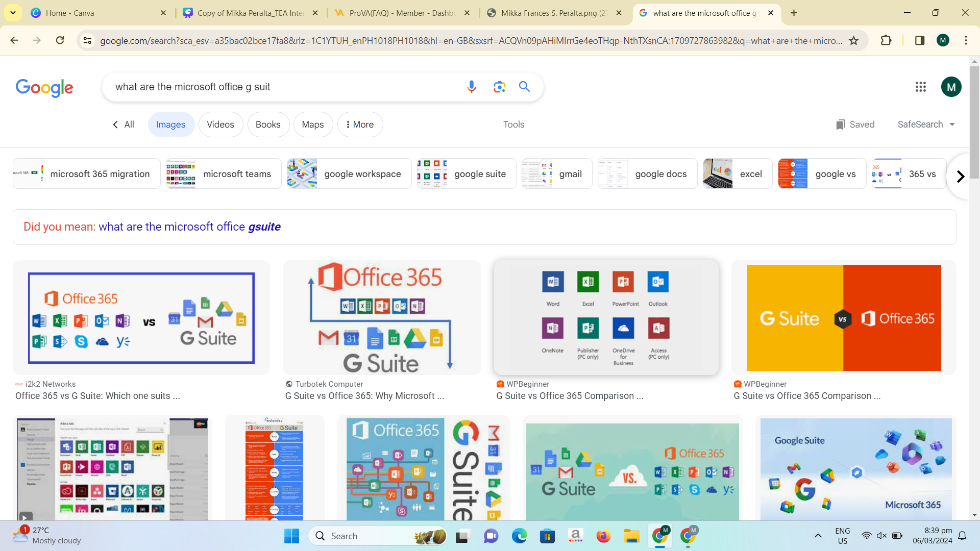This screenshot has height=551, width=980.
Task: Open Windows Start menu
Action: click(x=291, y=536)
